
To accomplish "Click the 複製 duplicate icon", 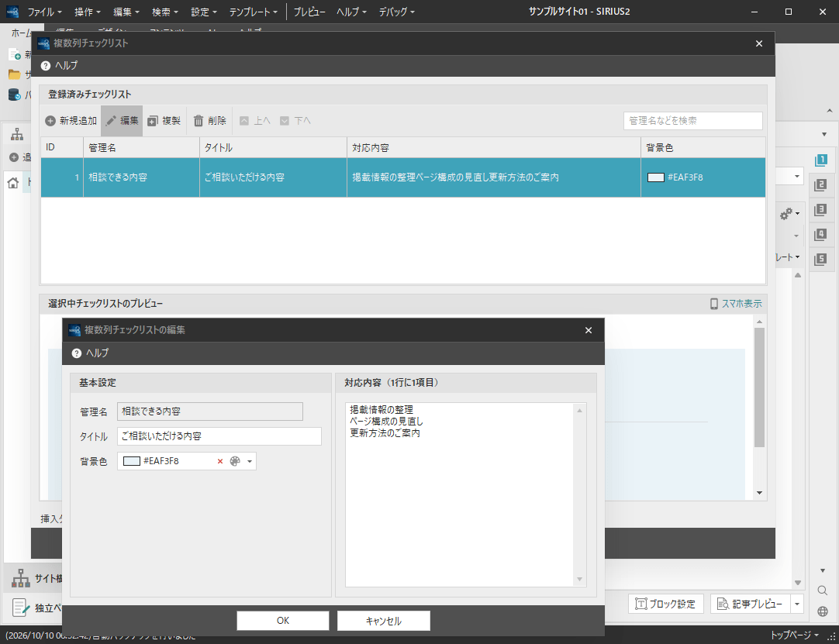I will tap(153, 121).
